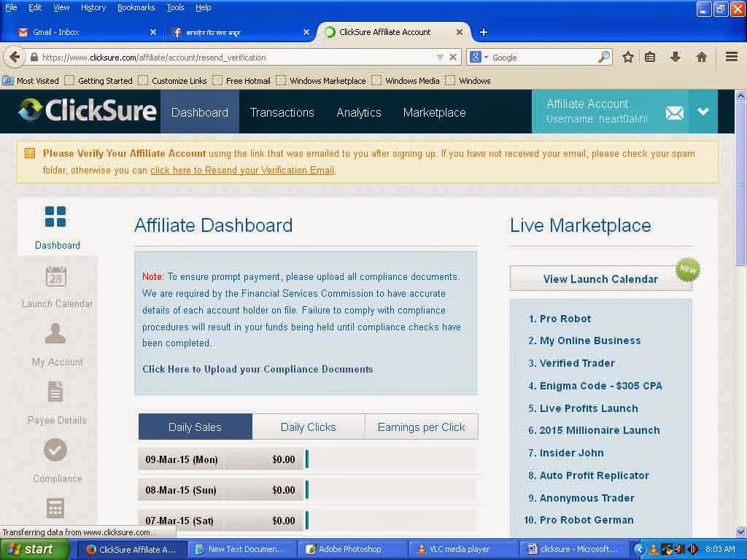Bookmark this page with the star icon

point(628,56)
